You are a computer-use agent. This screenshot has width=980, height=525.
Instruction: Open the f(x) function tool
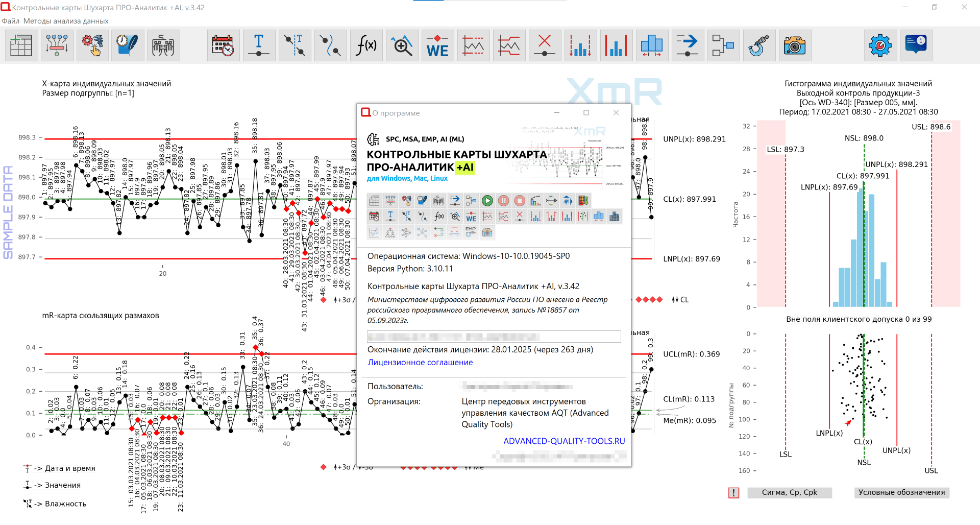[366, 45]
